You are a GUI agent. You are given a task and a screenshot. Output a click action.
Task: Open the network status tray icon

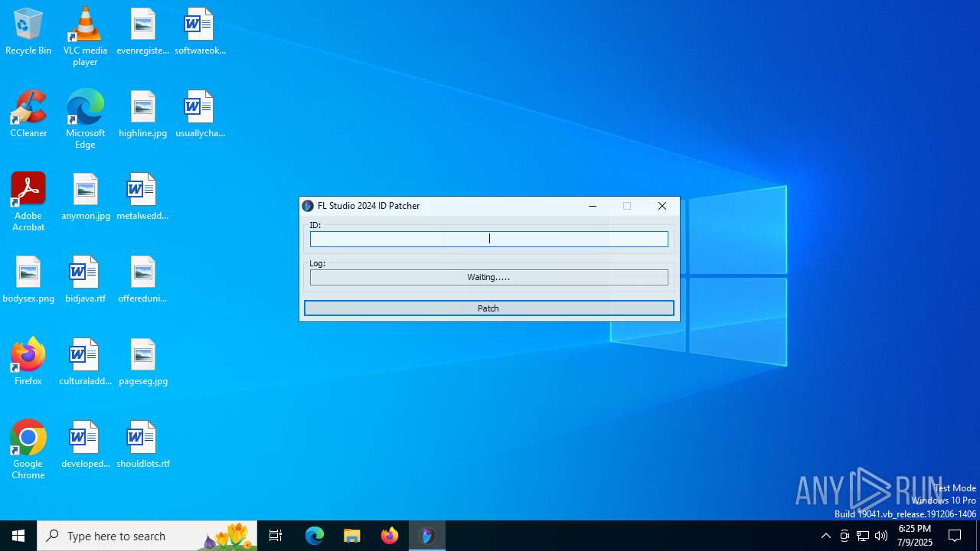click(863, 536)
